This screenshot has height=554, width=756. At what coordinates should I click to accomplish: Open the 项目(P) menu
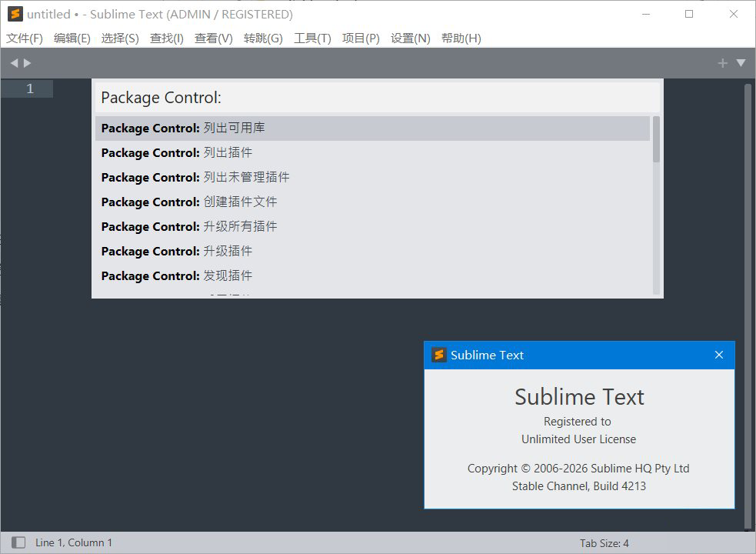(361, 38)
